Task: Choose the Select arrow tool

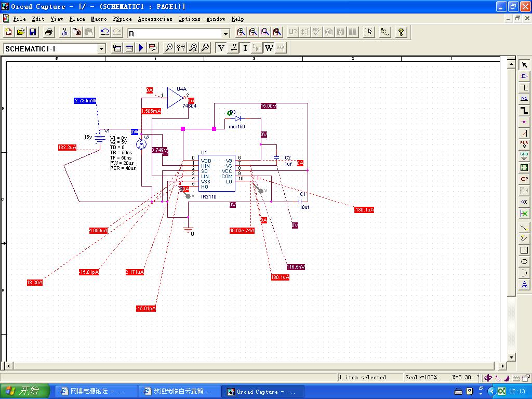Action: pos(524,65)
